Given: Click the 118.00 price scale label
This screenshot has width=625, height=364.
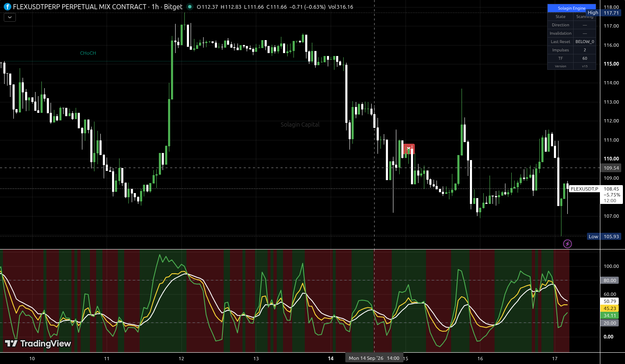Looking at the screenshot, I should [611, 7].
